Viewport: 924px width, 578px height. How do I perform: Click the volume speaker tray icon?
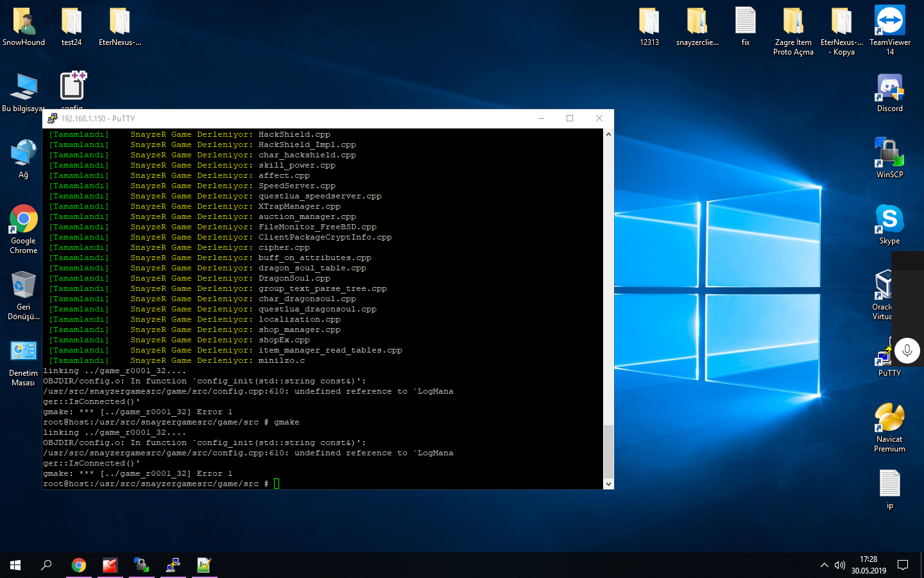(x=840, y=565)
